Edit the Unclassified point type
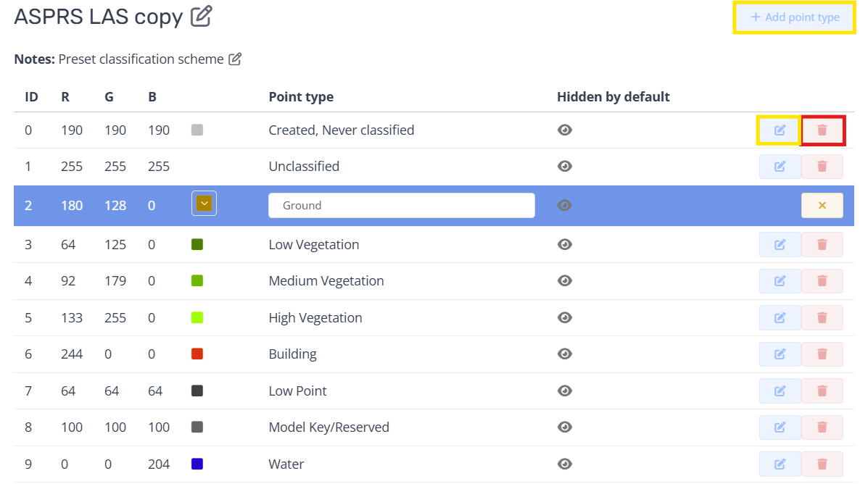The height and width of the screenshot is (484, 868). point(780,167)
